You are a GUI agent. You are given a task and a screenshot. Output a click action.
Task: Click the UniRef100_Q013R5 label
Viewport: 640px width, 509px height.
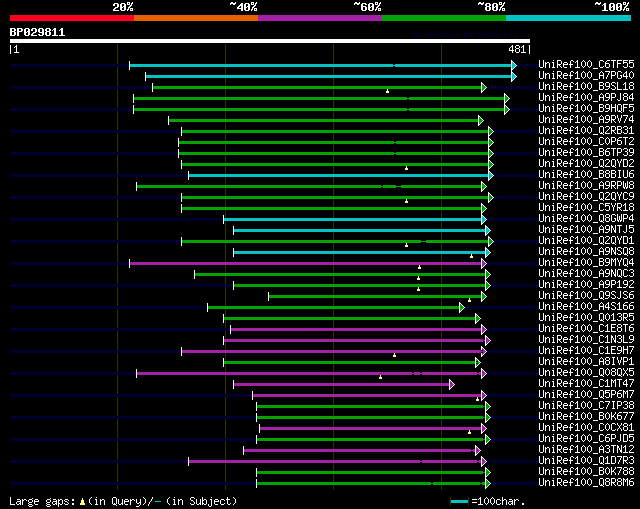tap(586, 318)
